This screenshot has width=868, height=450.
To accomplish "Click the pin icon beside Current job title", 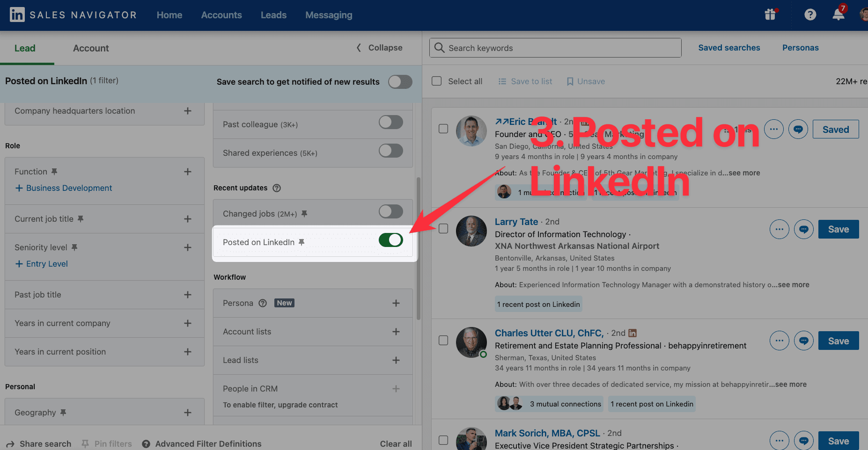I will pyautogui.click(x=81, y=219).
